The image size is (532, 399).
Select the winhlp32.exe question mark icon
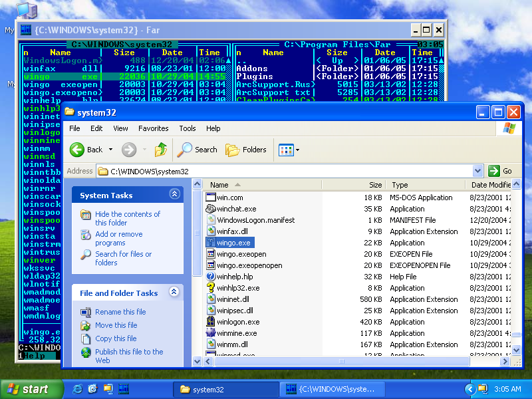[x=211, y=288]
